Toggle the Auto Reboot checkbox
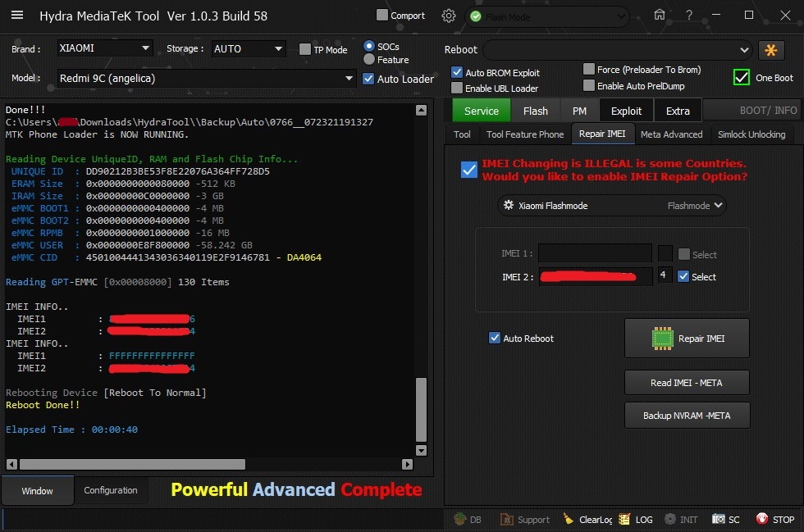The width and height of the screenshot is (804, 532). pyautogui.click(x=494, y=338)
